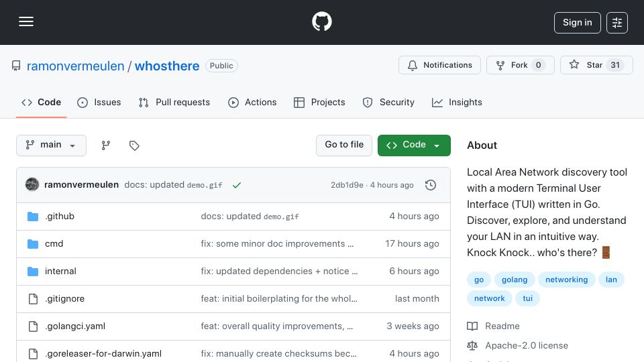Click the Fork count badge 0
The image size is (644, 362).
click(x=538, y=65)
